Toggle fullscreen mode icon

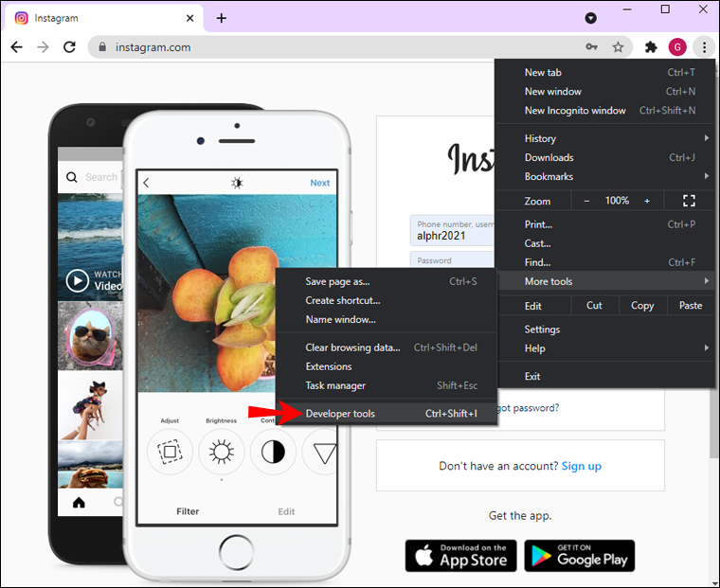click(689, 201)
